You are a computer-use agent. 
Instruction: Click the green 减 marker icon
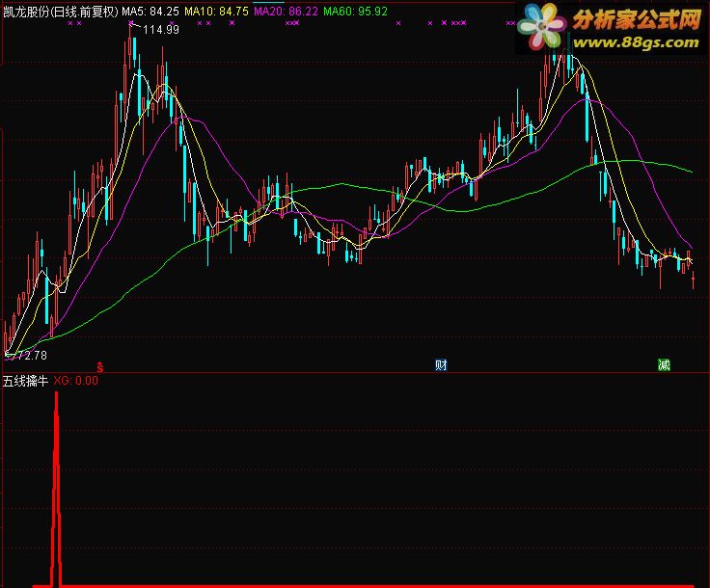pos(664,364)
